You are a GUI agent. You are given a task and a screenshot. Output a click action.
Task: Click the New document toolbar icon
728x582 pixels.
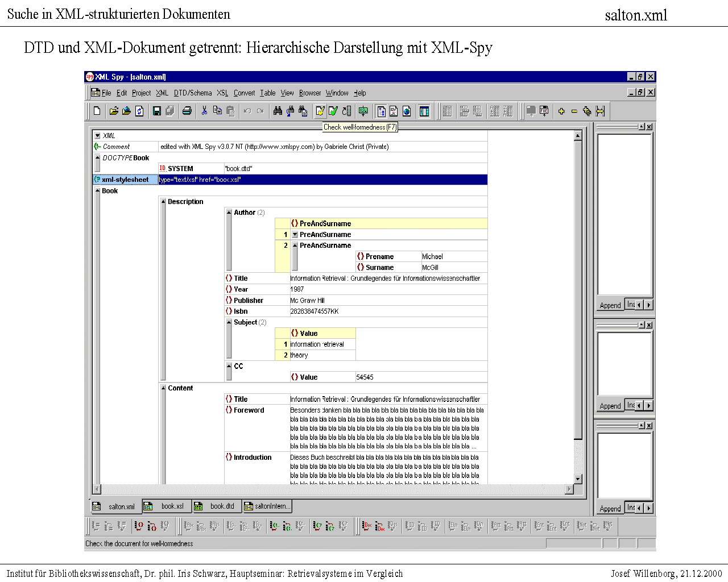(97, 111)
